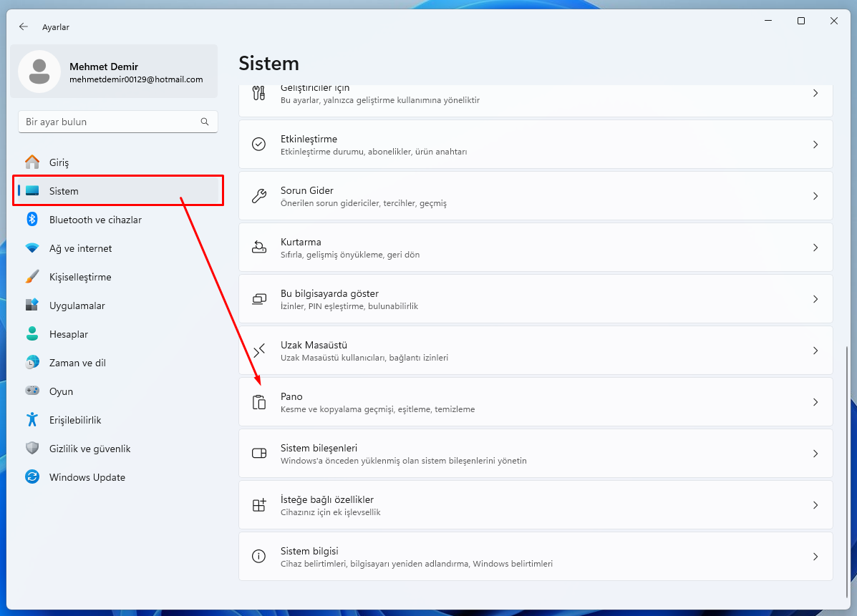Open Gizlilik ve güvenlik settings

tap(89, 449)
